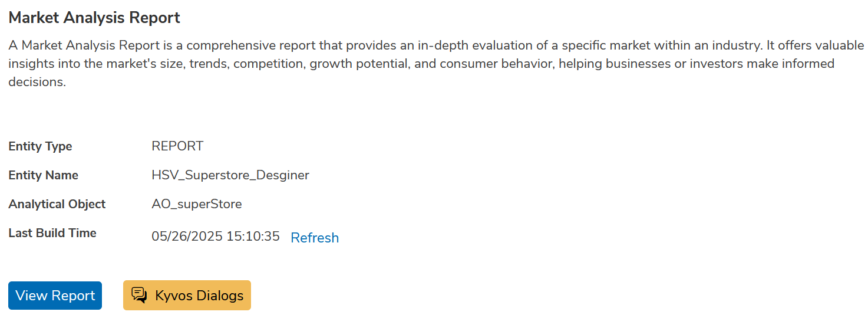
Task: Click the AO_superStore analytical object value
Action: coord(197,204)
